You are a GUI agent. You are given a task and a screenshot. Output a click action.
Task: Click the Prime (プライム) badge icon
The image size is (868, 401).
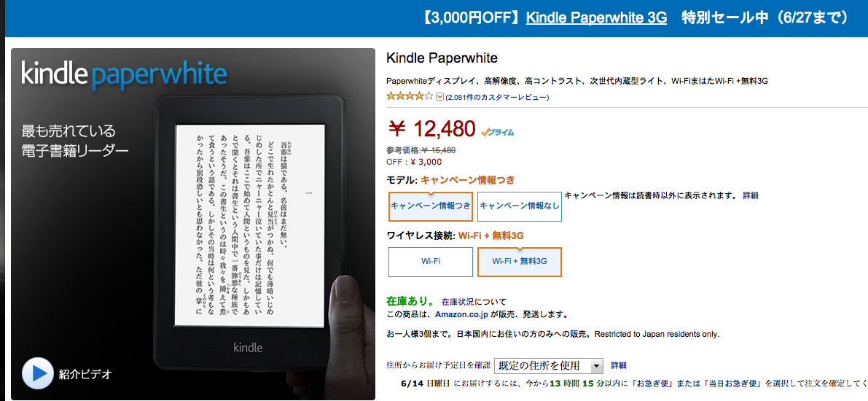tap(498, 133)
